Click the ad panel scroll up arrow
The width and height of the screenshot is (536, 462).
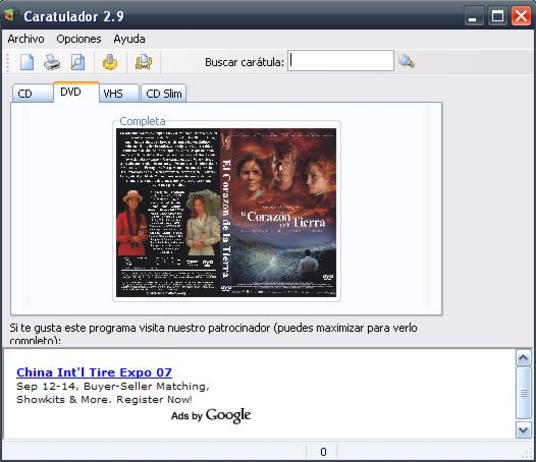pyautogui.click(x=523, y=358)
